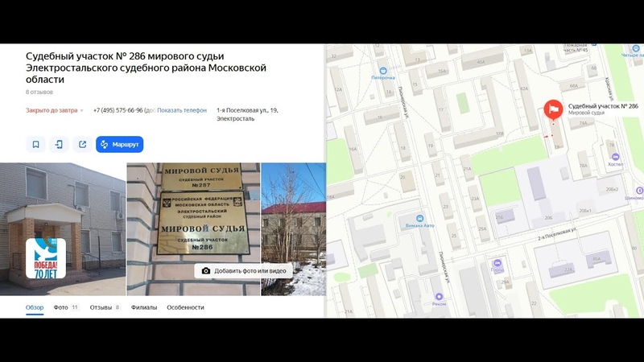Click building 16А on the map

(353, 150)
